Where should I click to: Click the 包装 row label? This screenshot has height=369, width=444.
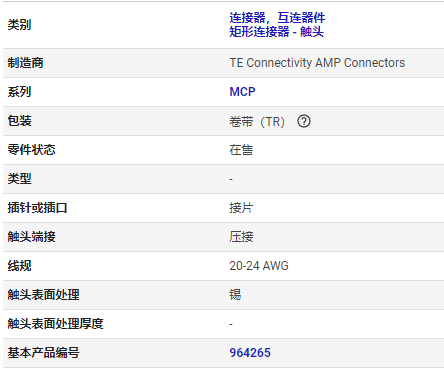19,121
